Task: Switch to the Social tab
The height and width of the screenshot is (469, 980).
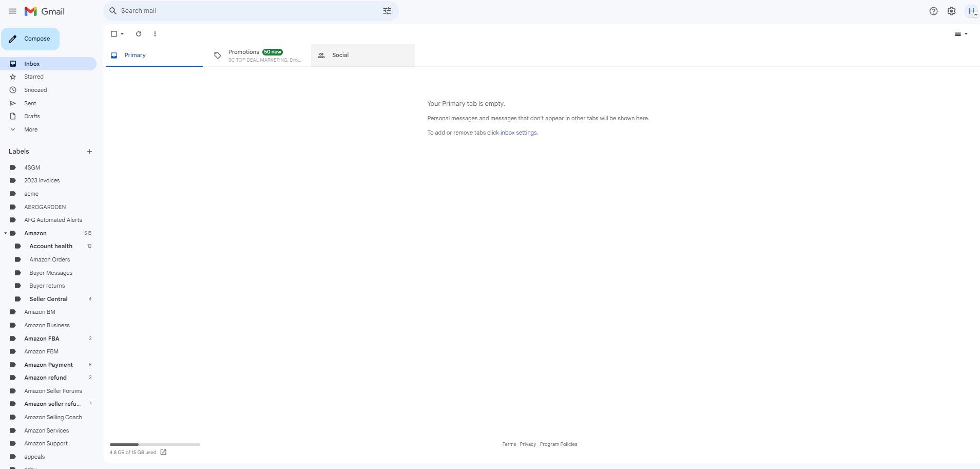Action: [x=363, y=55]
